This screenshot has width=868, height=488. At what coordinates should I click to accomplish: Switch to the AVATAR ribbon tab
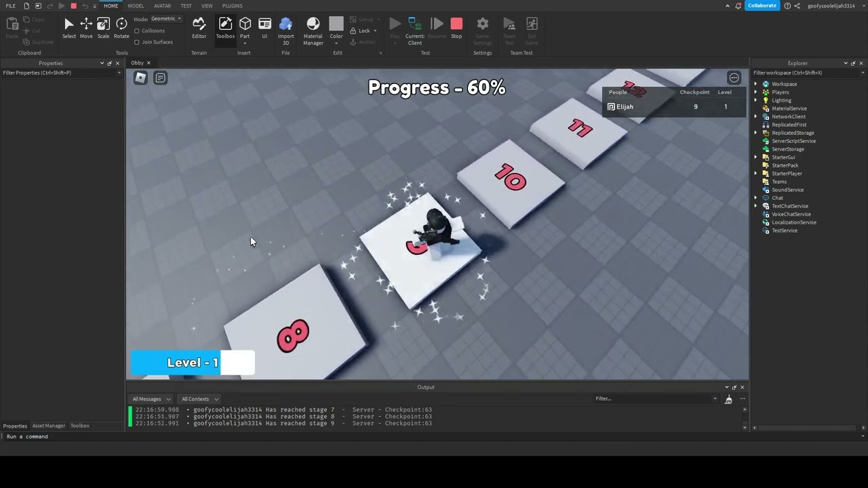162,5
